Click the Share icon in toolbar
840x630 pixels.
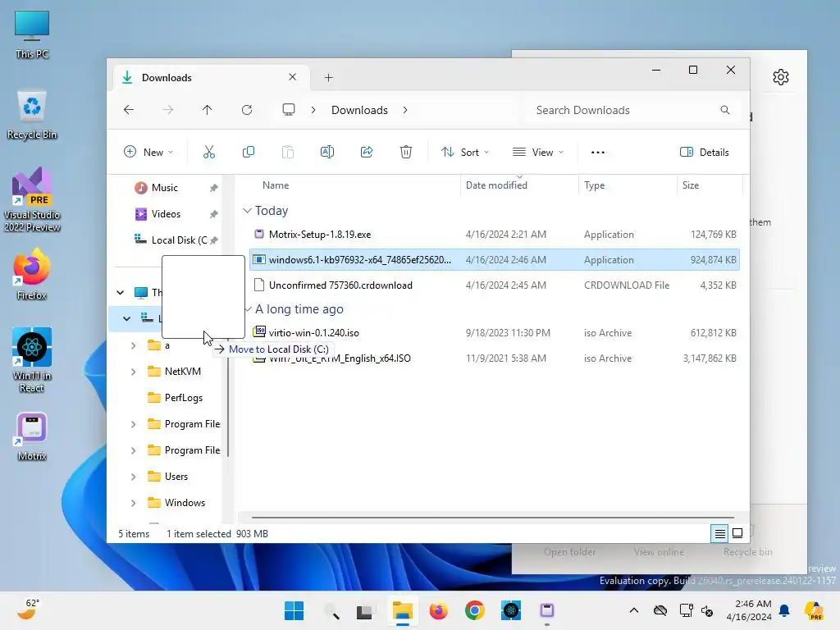pyautogui.click(x=367, y=152)
